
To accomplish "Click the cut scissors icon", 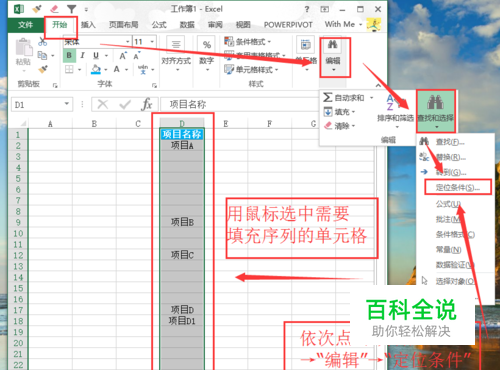I will [42, 42].
